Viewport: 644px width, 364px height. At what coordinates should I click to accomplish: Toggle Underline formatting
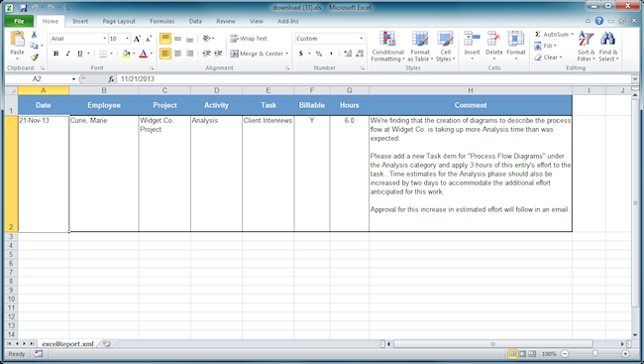(x=79, y=54)
